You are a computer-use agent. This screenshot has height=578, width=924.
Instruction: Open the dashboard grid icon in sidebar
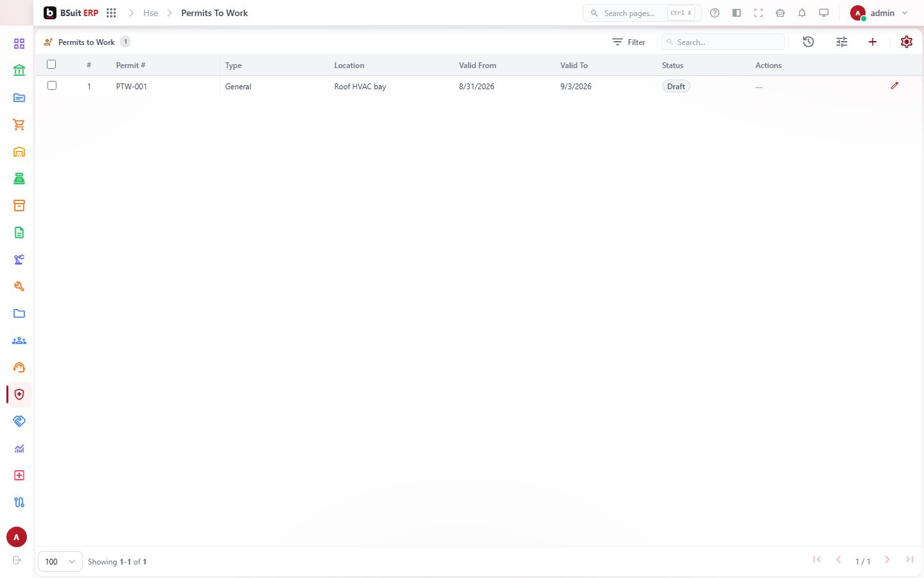tap(19, 44)
